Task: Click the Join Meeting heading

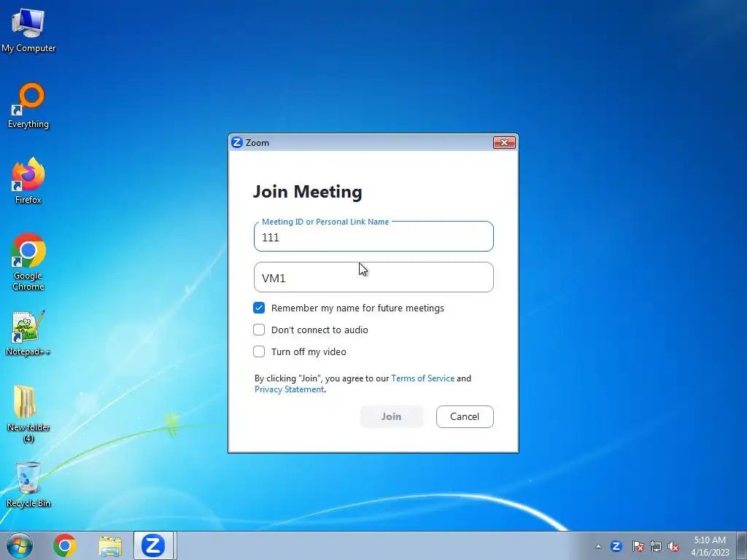Action: (307, 192)
